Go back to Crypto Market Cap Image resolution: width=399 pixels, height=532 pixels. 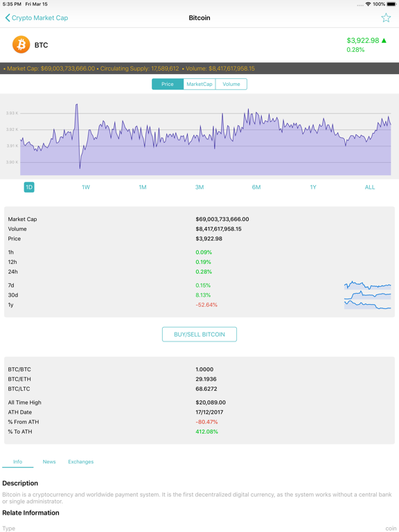[x=36, y=17]
